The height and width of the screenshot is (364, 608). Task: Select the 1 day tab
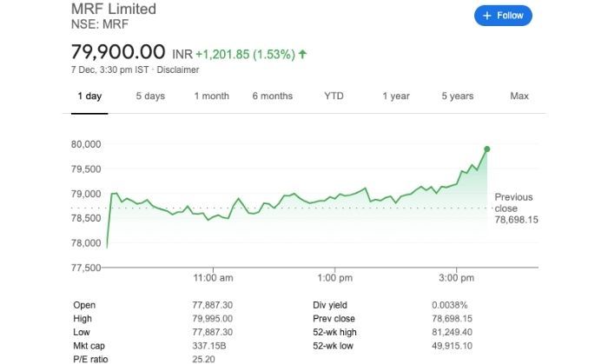point(89,96)
